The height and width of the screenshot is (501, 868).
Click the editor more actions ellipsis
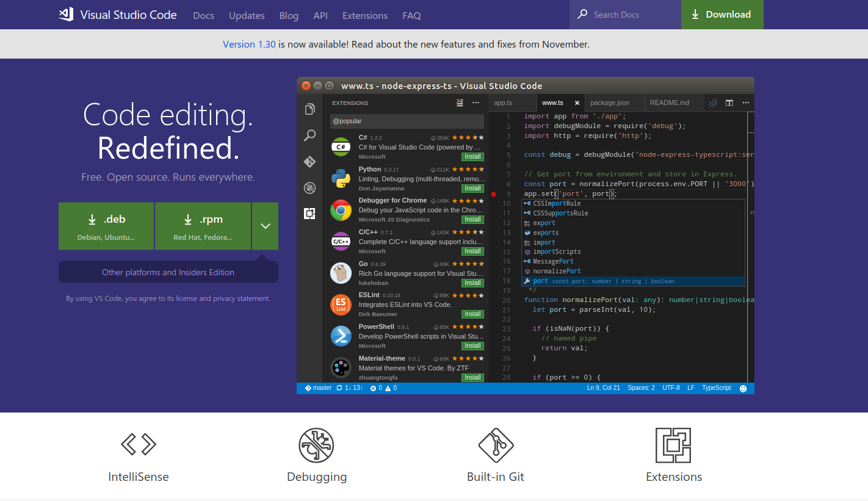pos(745,103)
